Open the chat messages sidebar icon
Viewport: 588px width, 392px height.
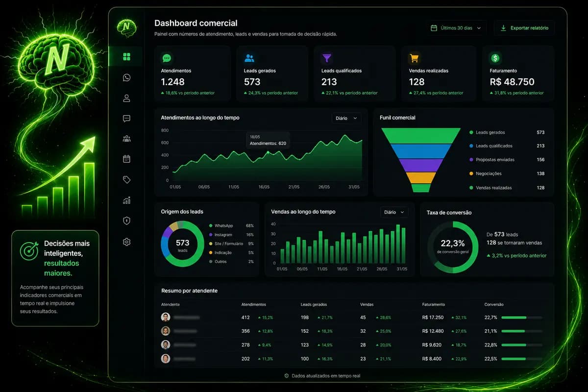pos(126,119)
